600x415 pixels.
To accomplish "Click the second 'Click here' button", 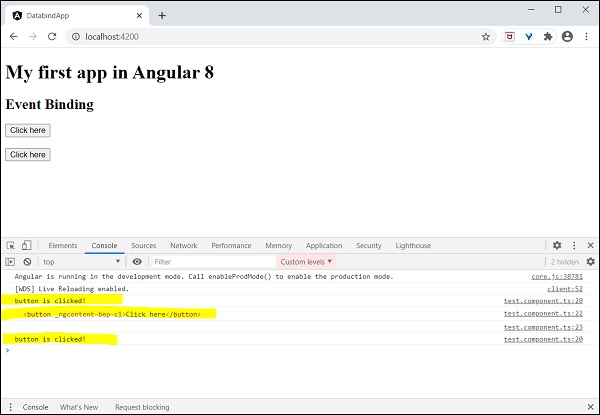I will pyautogui.click(x=28, y=155).
